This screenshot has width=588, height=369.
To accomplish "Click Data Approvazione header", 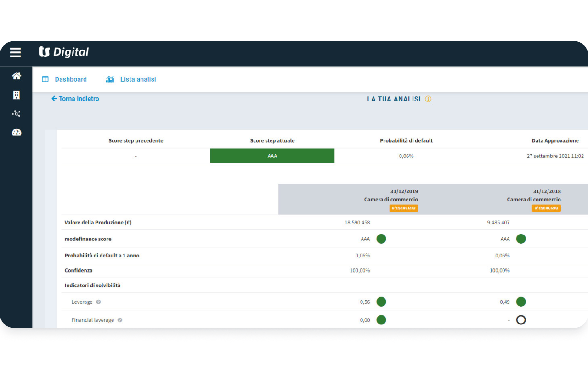I will [555, 140].
